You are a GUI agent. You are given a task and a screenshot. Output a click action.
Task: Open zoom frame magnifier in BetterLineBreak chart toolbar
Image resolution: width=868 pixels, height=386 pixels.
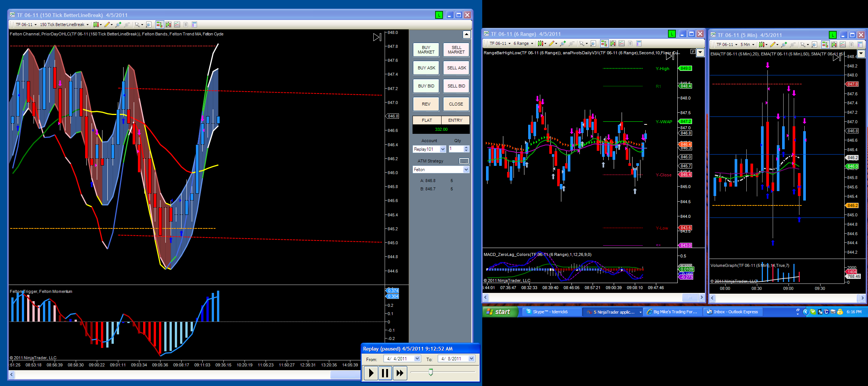[148, 25]
